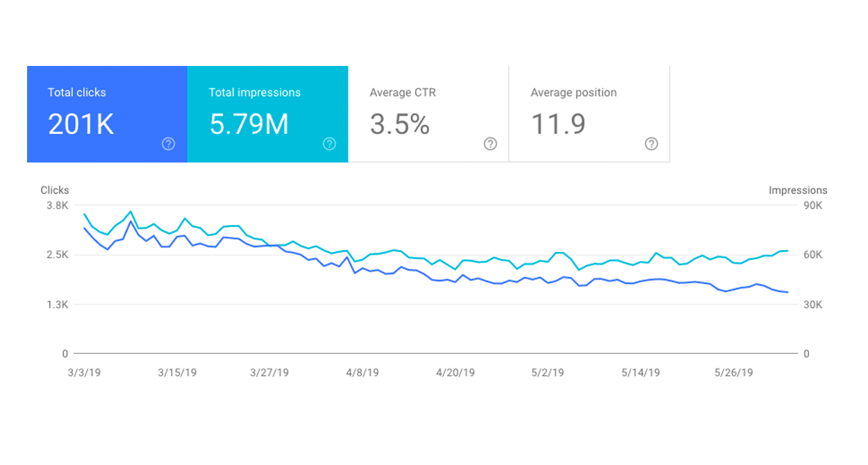
Task: Click the 4/8/19 date label
Action: point(362,373)
